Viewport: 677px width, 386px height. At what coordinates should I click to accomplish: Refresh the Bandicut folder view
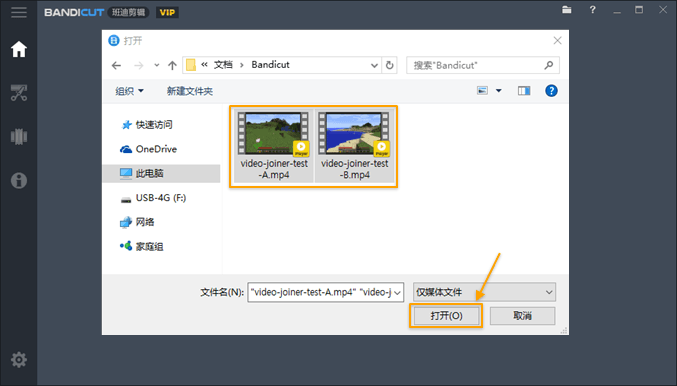tap(389, 65)
